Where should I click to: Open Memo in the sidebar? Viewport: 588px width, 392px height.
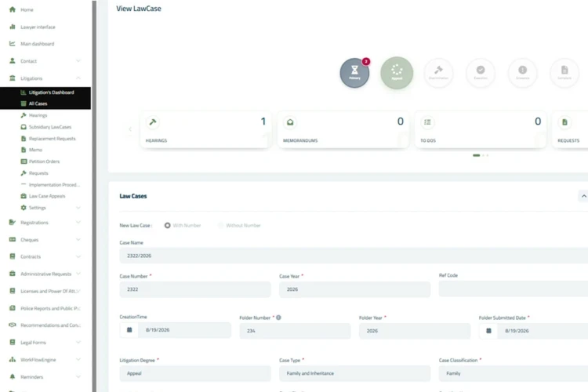(x=35, y=150)
